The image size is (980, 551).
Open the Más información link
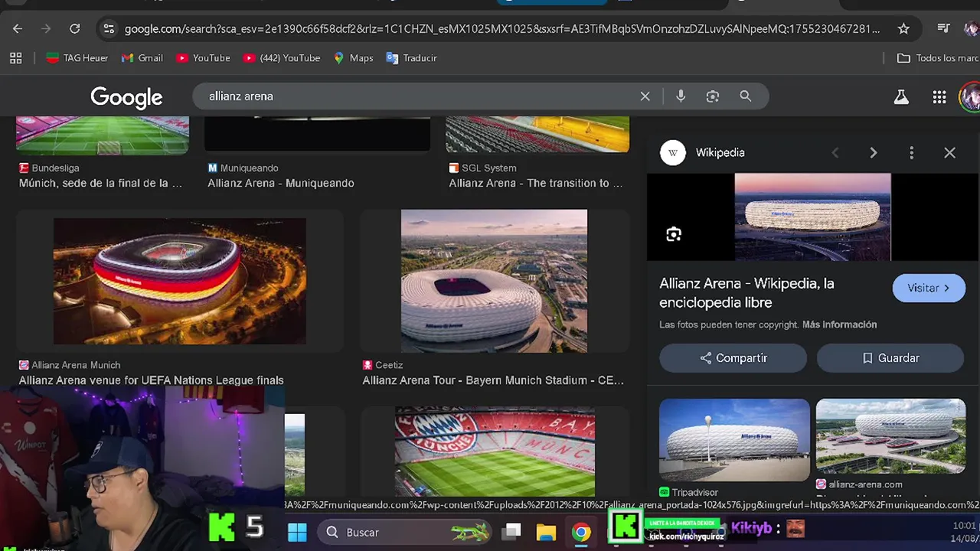click(x=839, y=324)
